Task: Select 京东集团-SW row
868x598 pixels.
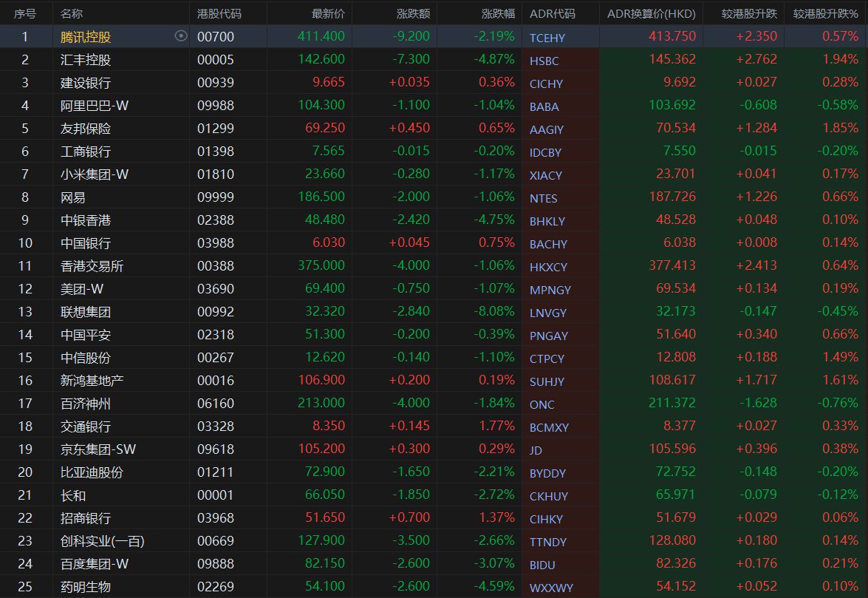Action: (434, 449)
